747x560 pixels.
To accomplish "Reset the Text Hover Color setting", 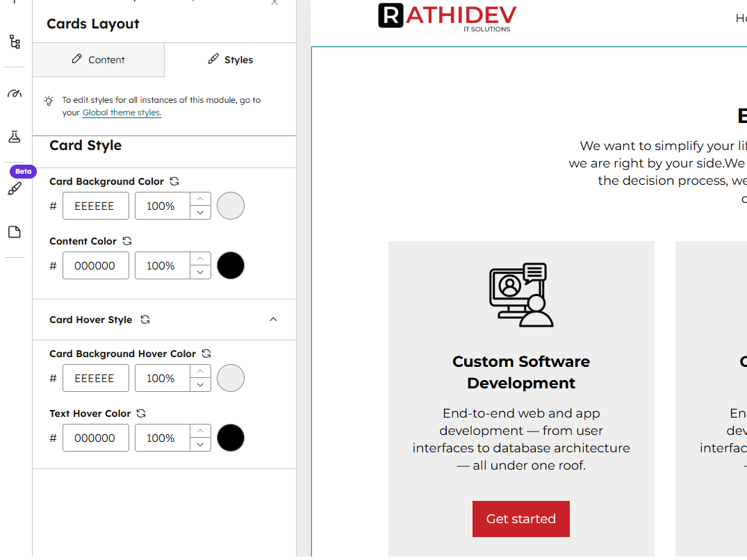I will coord(141,413).
